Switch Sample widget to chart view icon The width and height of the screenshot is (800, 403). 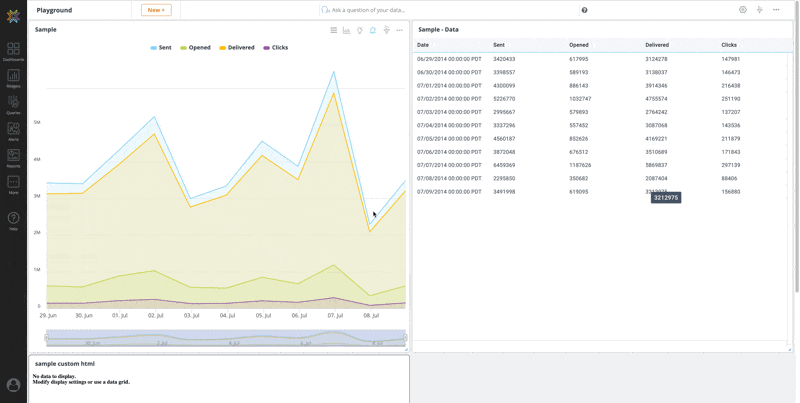click(347, 30)
